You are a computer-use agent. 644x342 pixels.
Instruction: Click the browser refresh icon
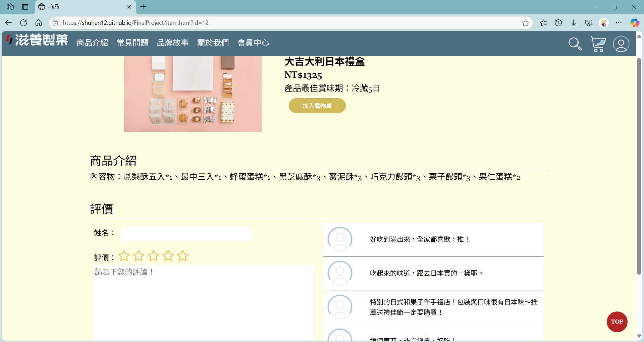point(23,23)
